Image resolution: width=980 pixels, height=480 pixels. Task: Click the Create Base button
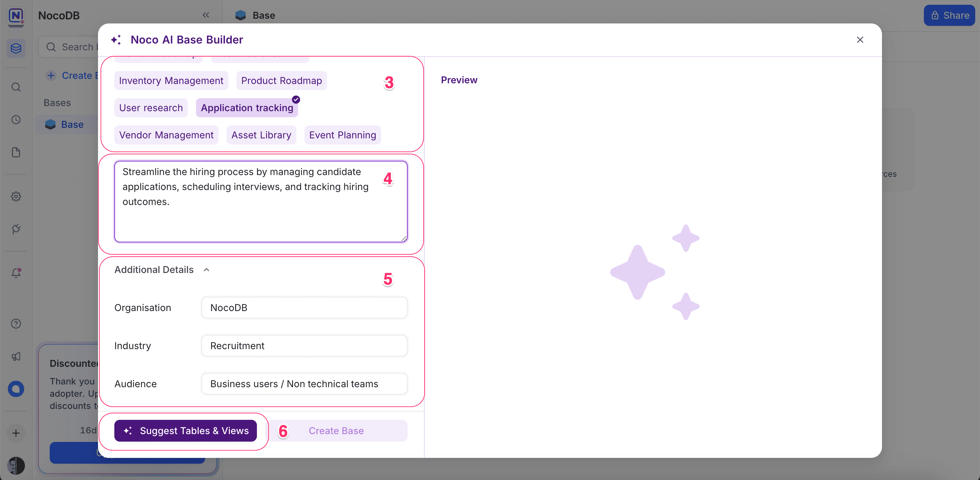[x=336, y=431]
